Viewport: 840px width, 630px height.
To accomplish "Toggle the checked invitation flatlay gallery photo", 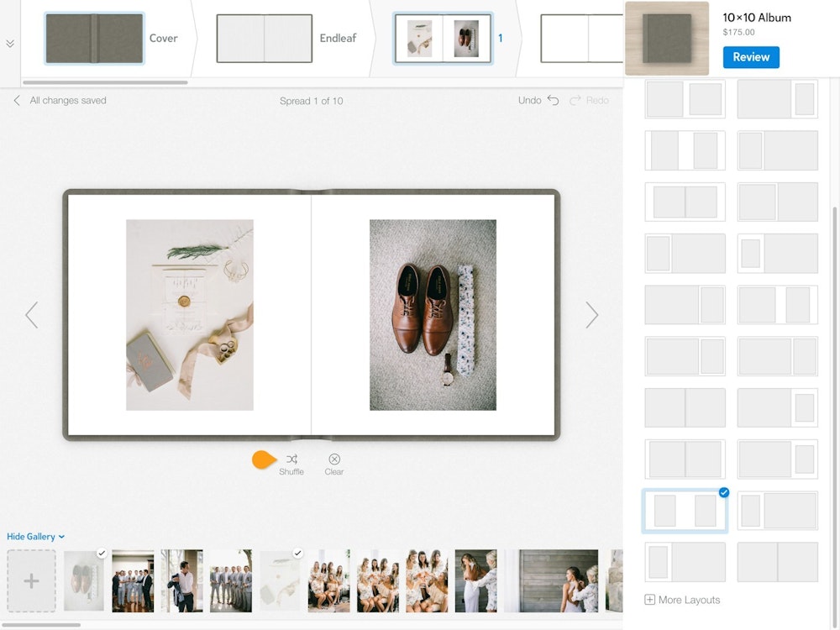I will point(280,580).
